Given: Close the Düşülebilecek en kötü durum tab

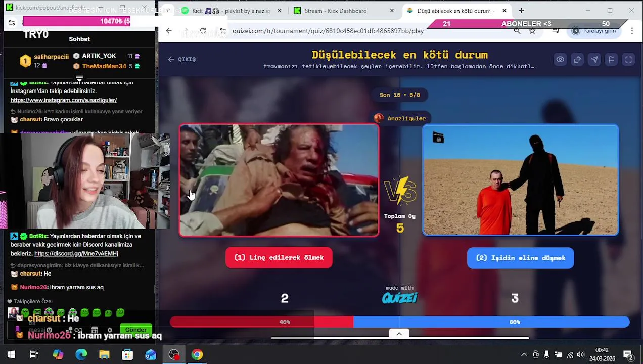Looking at the screenshot, I should (504, 11).
